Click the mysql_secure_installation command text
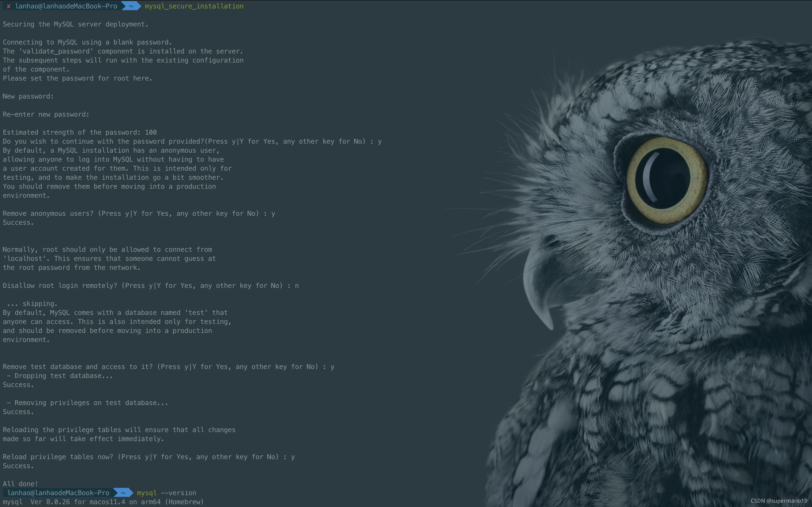The height and width of the screenshot is (507, 812). pos(194,6)
